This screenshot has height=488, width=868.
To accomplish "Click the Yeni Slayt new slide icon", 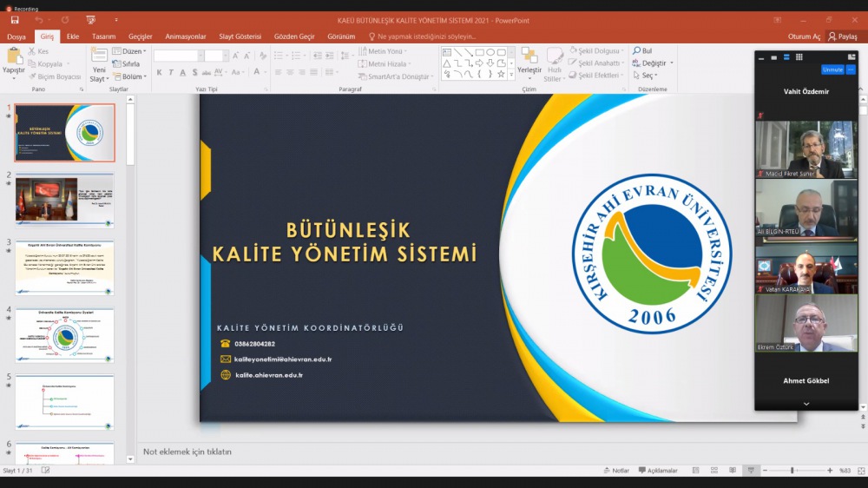I will [99, 56].
